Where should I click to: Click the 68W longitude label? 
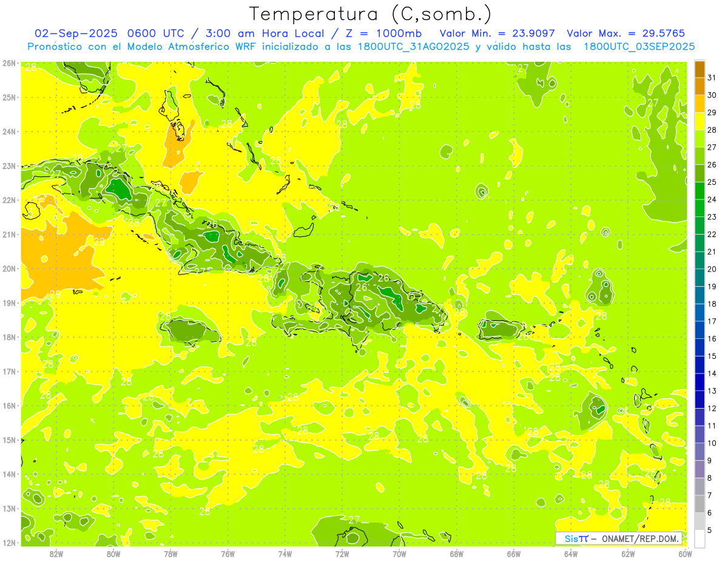[x=456, y=554]
